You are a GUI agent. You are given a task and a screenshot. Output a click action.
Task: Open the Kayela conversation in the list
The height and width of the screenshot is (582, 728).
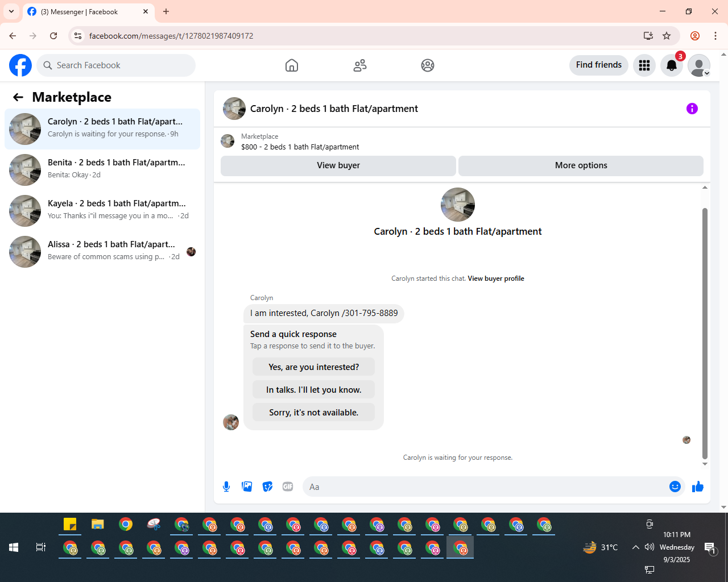[102, 211]
